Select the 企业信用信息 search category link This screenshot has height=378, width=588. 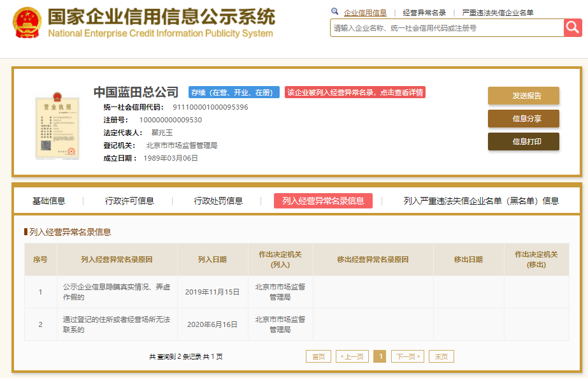point(365,13)
